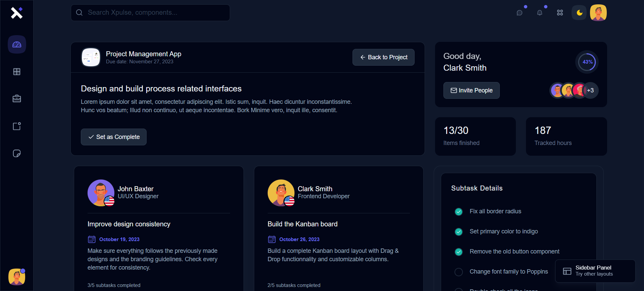
Task: Check 'Change font family to Poppins' subtask
Action: coord(459,272)
